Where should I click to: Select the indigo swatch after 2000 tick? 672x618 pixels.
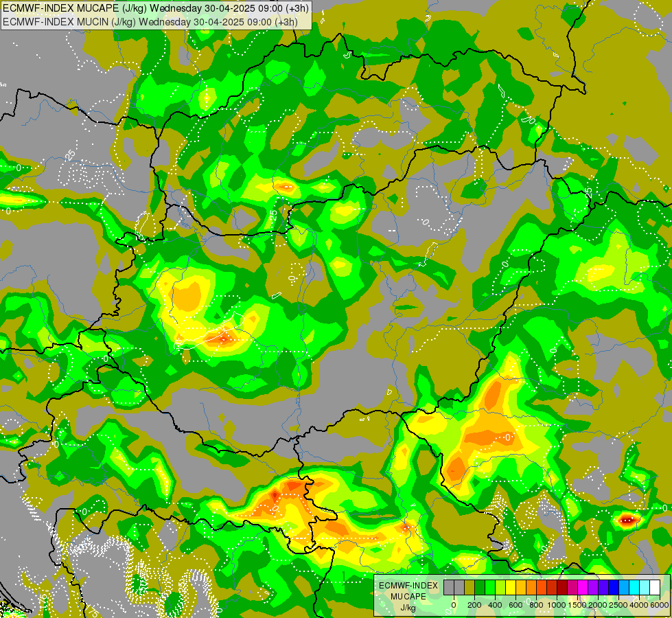click(604, 587)
